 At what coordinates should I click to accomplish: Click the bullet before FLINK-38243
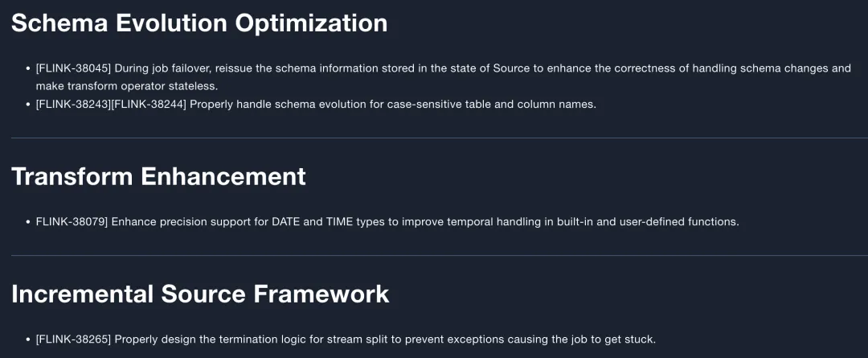coord(27,104)
